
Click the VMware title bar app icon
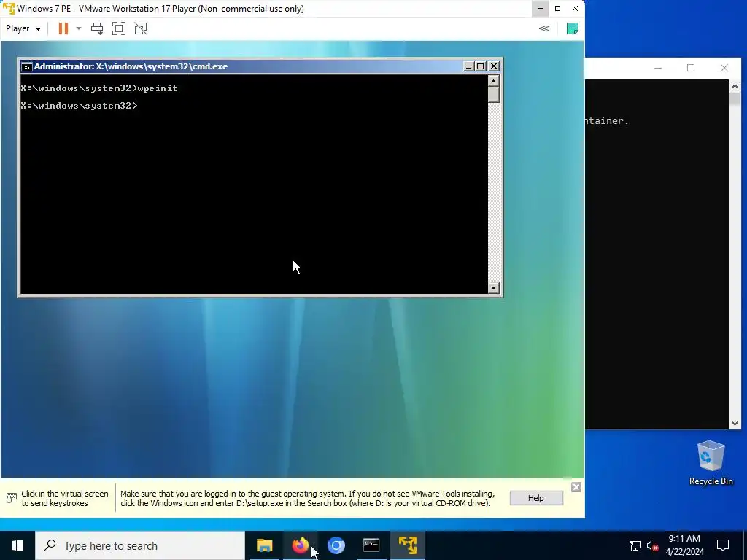click(9, 9)
